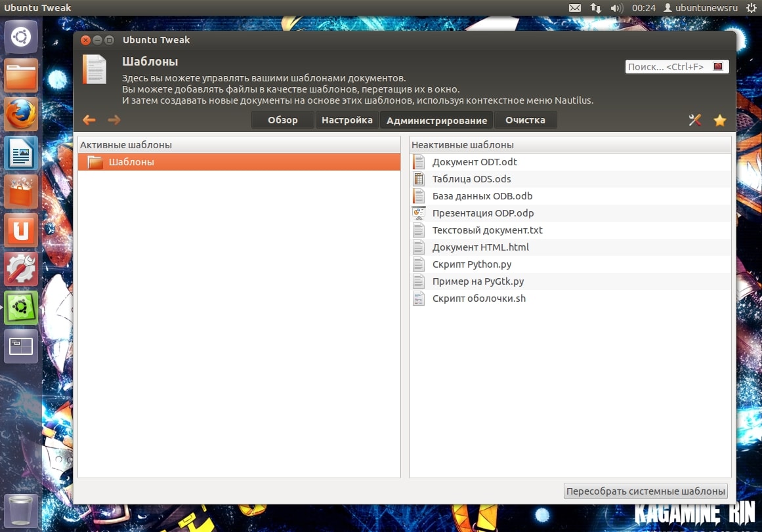Open Ubuntu One launcher icon

[x=21, y=230]
